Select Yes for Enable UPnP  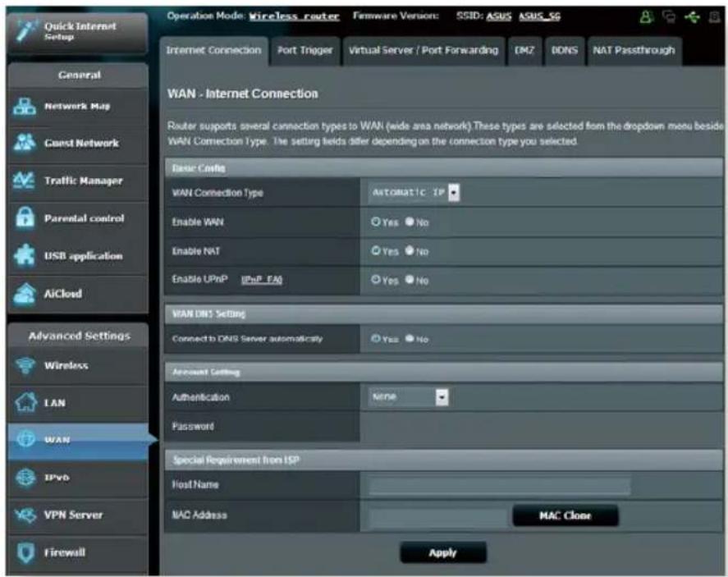375,279
